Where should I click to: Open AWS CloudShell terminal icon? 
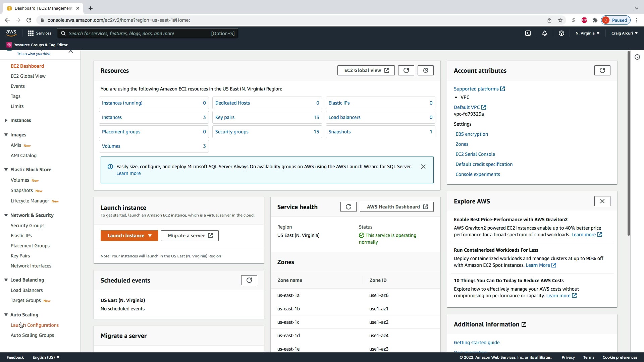tap(528, 33)
